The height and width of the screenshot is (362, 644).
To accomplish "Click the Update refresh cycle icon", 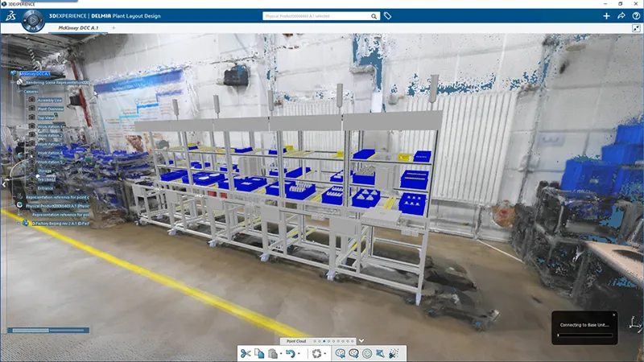I will pyautogui.click(x=317, y=353).
